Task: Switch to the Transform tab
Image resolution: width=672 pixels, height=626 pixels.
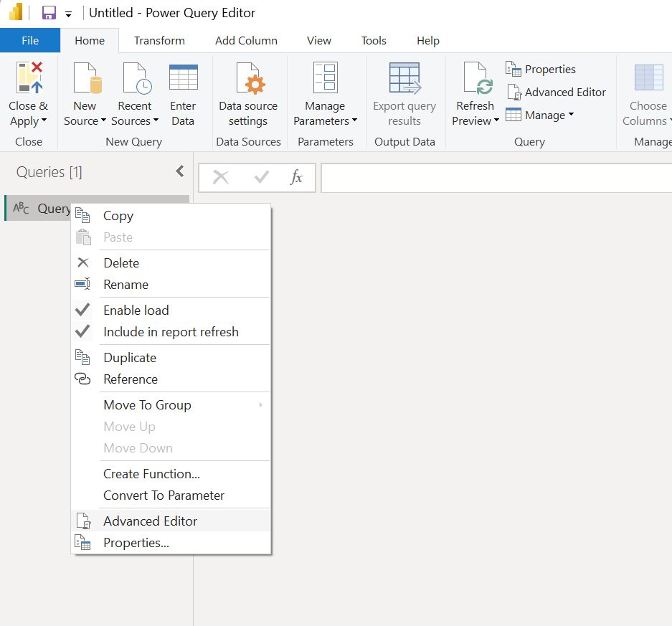Action: pyautogui.click(x=158, y=40)
